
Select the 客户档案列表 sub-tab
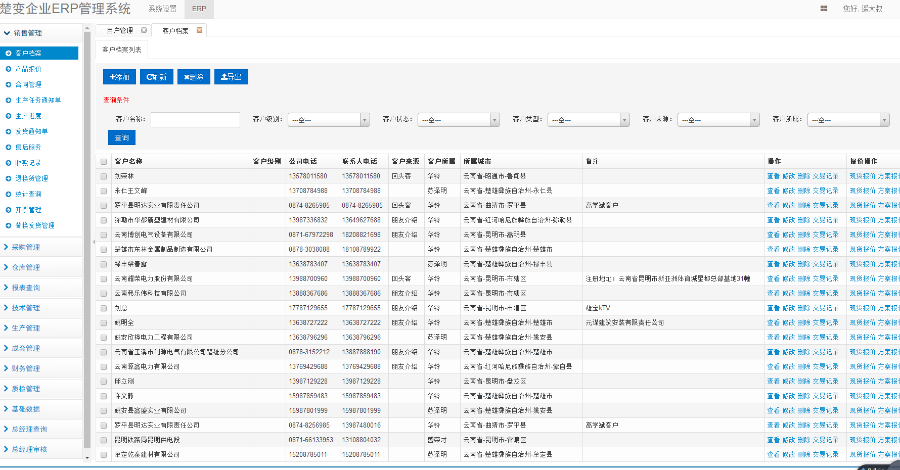coord(122,50)
